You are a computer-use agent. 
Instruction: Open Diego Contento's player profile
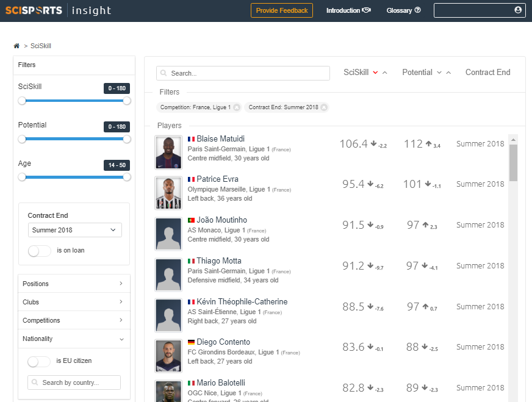pos(223,342)
